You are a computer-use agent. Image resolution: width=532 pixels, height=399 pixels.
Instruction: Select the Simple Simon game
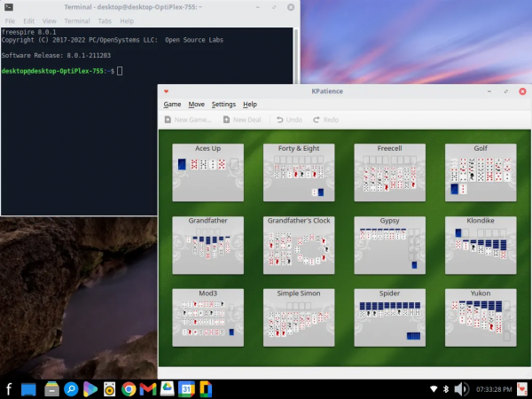(299, 317)
